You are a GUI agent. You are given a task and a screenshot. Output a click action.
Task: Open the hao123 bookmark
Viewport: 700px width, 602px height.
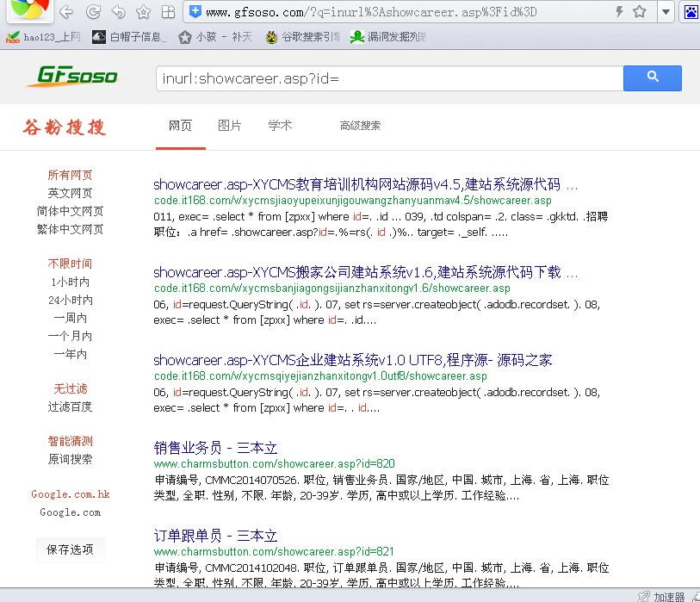43,37
